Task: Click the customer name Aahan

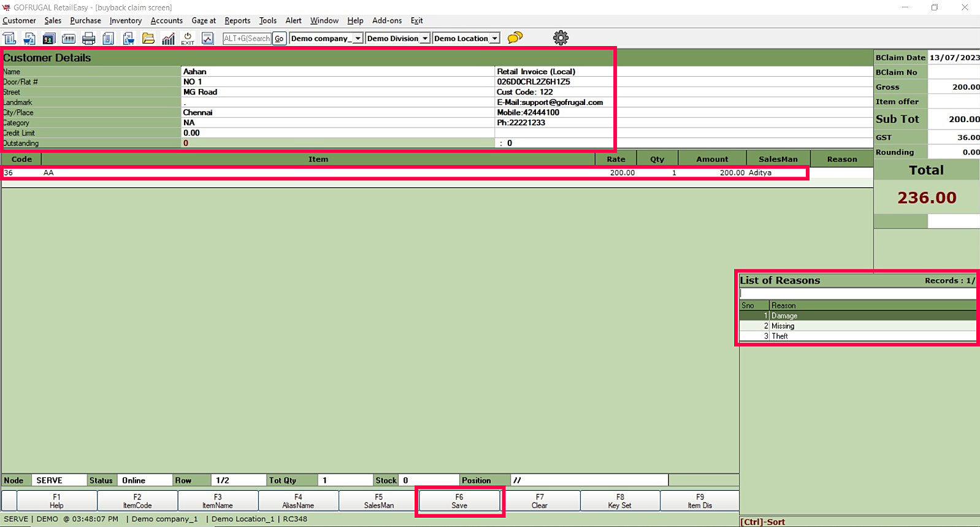Action: pos(195,72)
